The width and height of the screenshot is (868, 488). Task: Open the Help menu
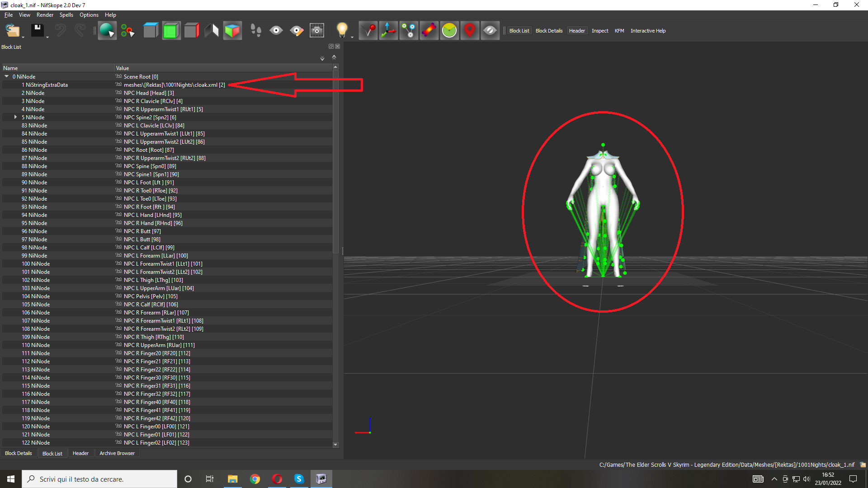tap(110, 15)
